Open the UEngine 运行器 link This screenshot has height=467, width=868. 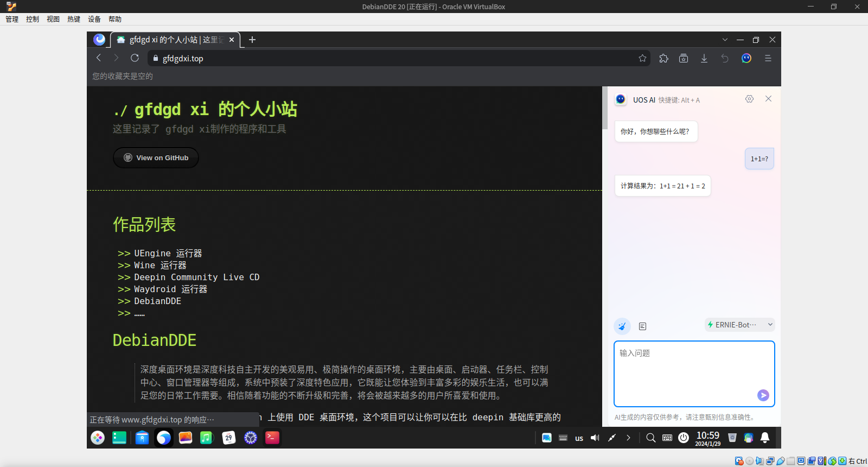coord(168,253)
